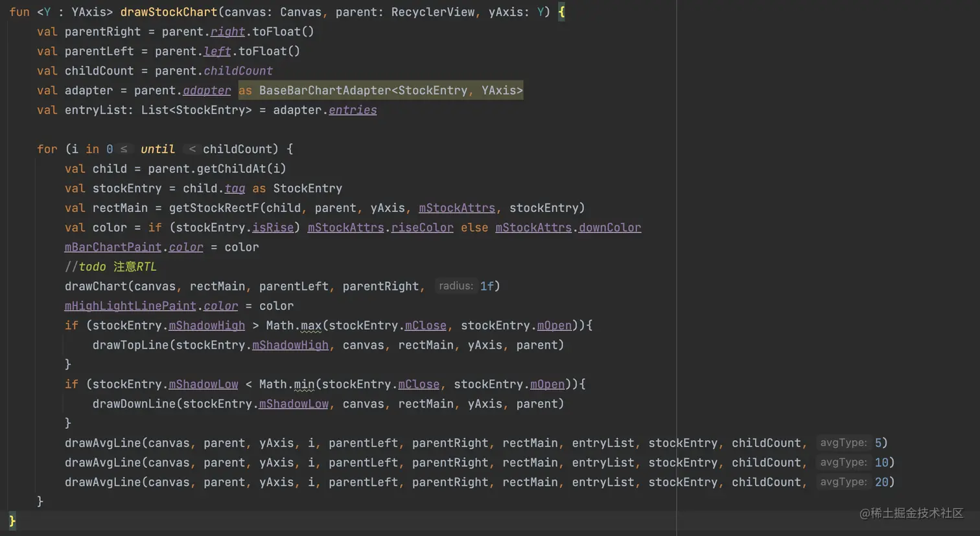The height and width of the screenshot is (536, 980).
Task: Select the RecyclerView parameter type
Action: pos(433,12)
